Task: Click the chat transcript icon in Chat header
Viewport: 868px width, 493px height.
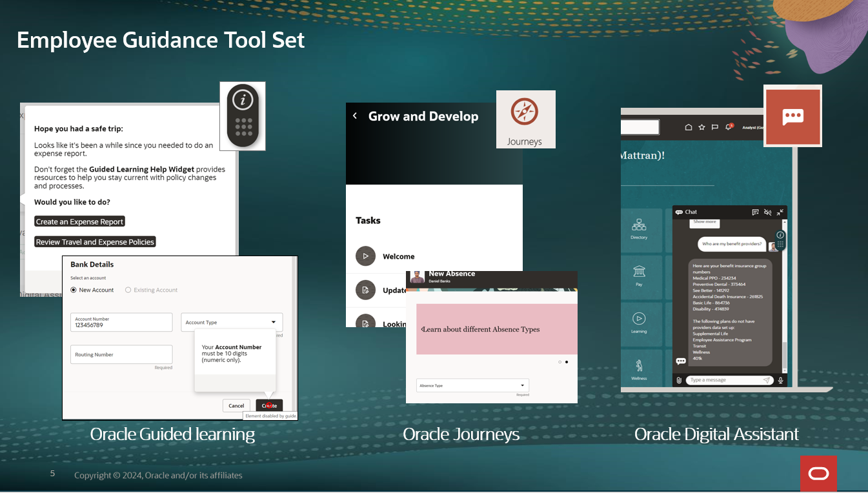Action: pos(756,212)
